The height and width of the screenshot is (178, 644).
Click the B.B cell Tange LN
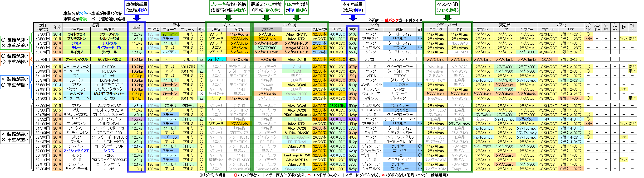click(459, 169)
